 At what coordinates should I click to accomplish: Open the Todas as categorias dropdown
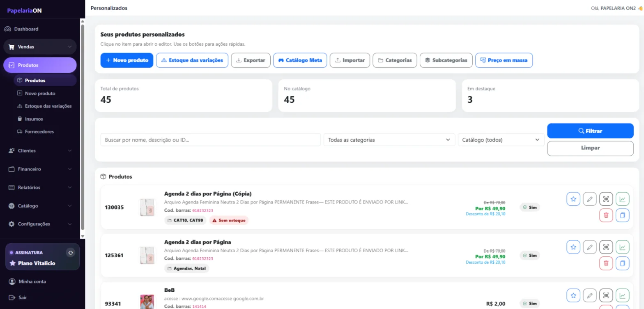(x=389, y=140)
